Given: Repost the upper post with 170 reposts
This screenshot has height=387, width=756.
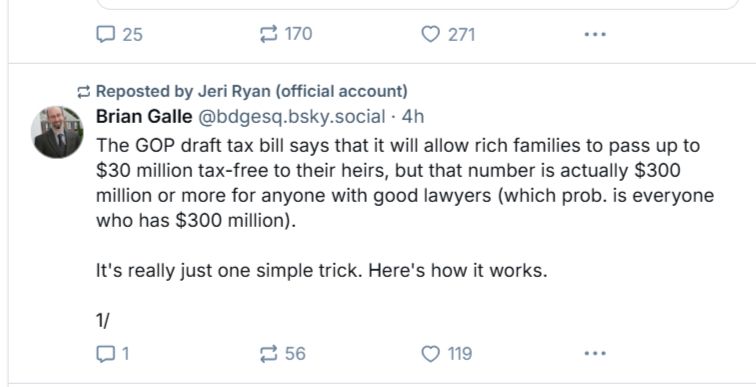Looking at the screenshot, I should coord(286,34).
